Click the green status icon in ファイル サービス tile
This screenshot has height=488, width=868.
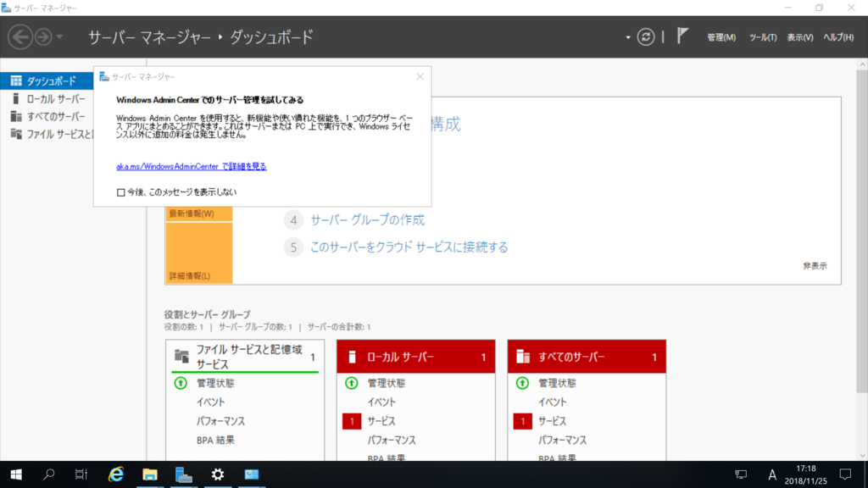click(181, 383)
